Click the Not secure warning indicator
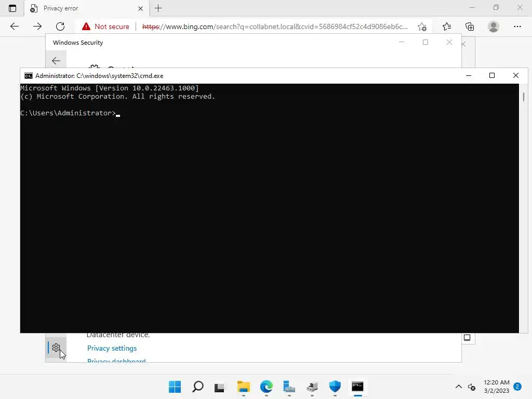The height and width of the screenshot is (399, 532). coord(105,26)
